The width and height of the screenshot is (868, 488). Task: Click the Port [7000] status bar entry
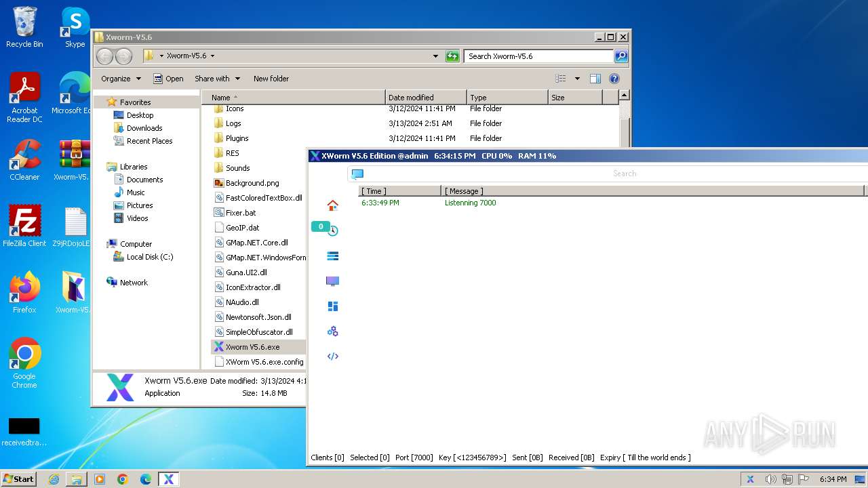tap(414, 457)
